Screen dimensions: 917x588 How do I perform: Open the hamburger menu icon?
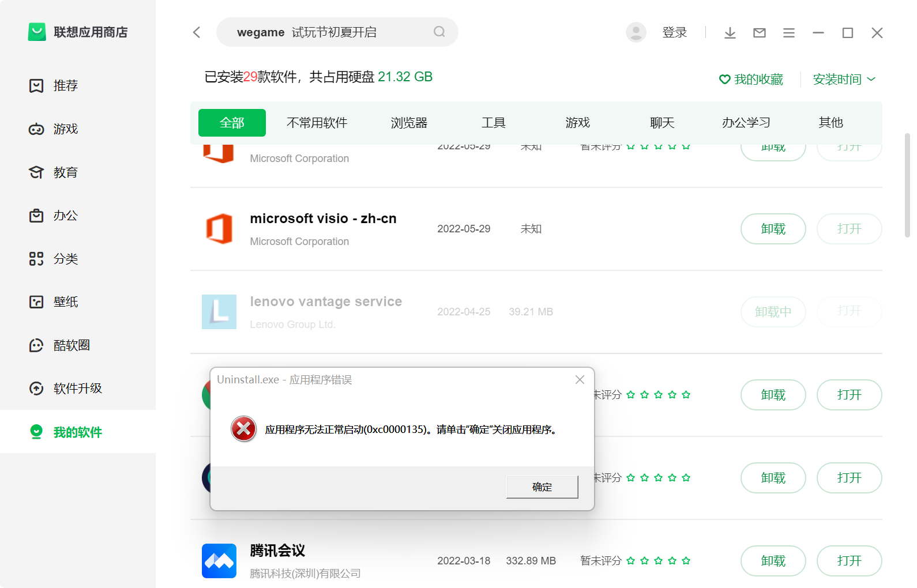789,33
